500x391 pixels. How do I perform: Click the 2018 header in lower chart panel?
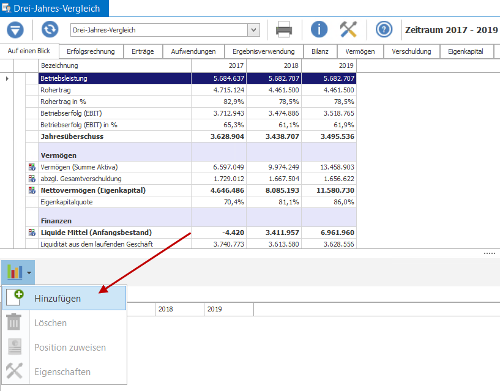[x=180, y=309]
